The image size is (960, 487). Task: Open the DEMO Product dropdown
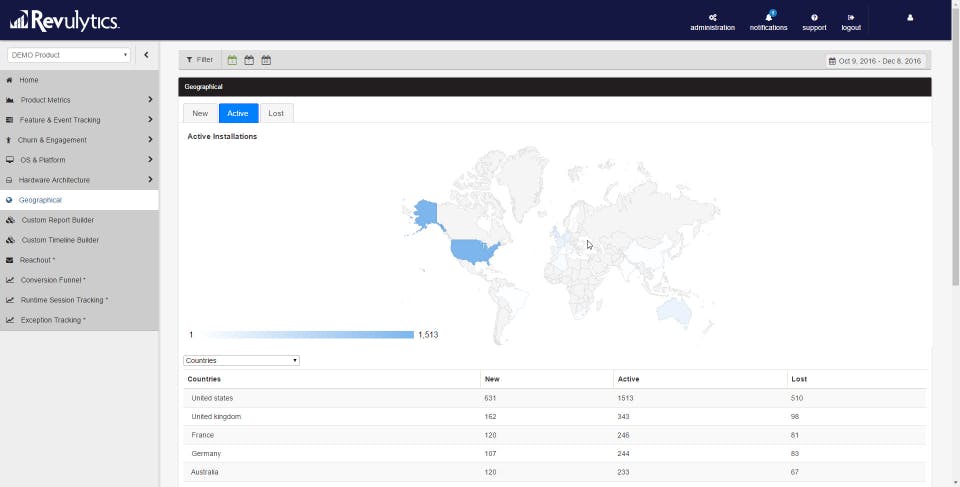69,55
